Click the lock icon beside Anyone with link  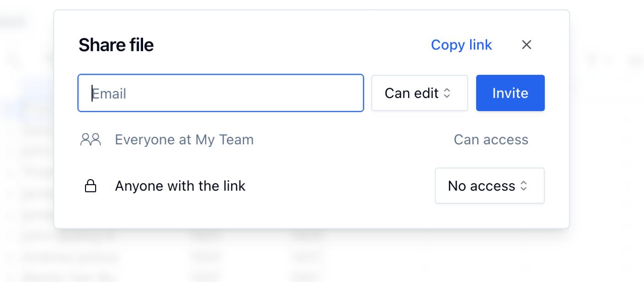(91, 186)
